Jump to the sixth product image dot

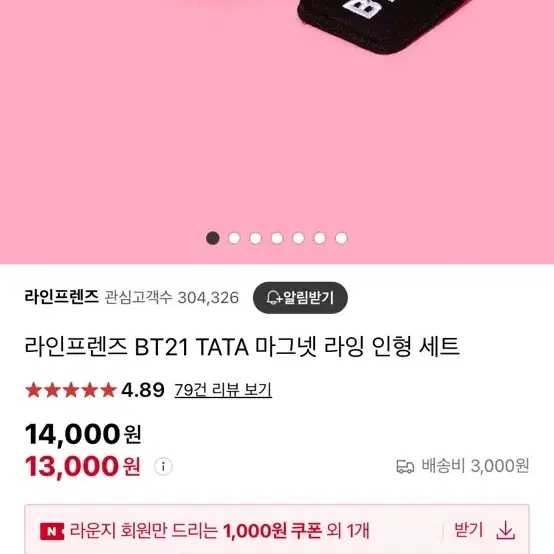[x=320, y=238]
